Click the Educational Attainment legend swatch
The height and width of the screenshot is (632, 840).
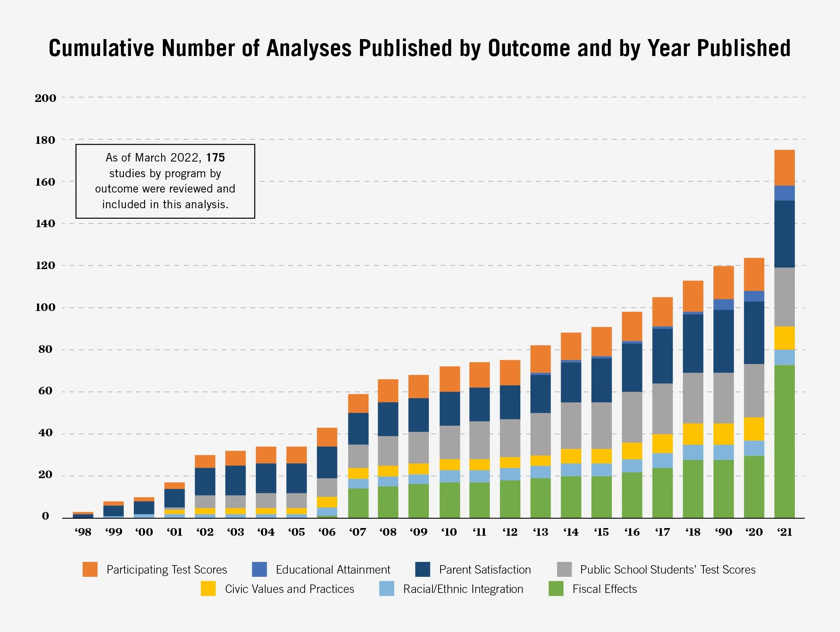pyautogui.click(x=259, y=569)
